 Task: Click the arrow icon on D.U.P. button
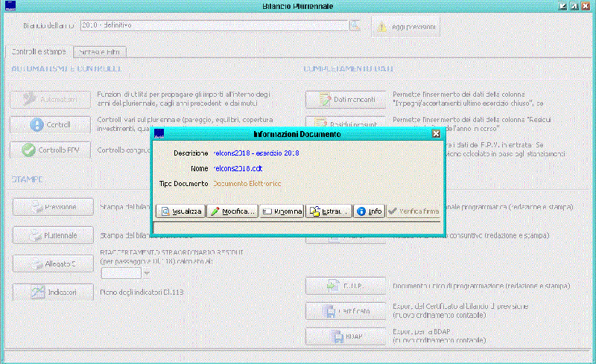tap(332, 286)
